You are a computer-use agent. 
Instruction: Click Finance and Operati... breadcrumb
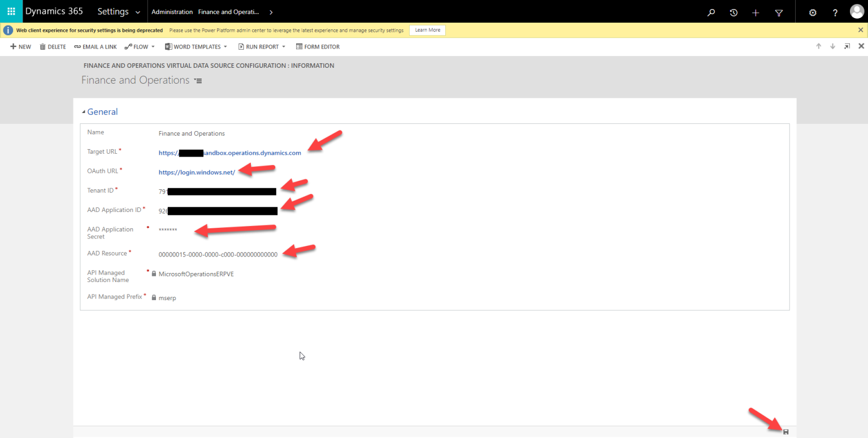[x=228, y=12]
